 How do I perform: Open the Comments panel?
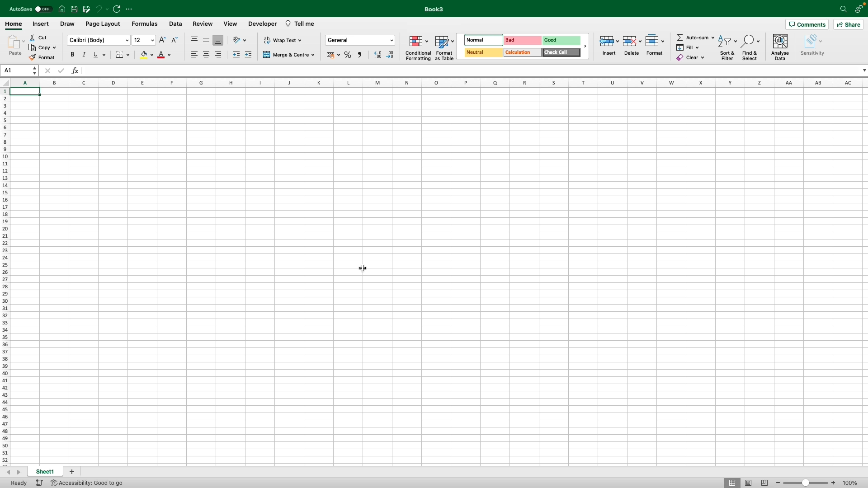(x=807, y=24)
